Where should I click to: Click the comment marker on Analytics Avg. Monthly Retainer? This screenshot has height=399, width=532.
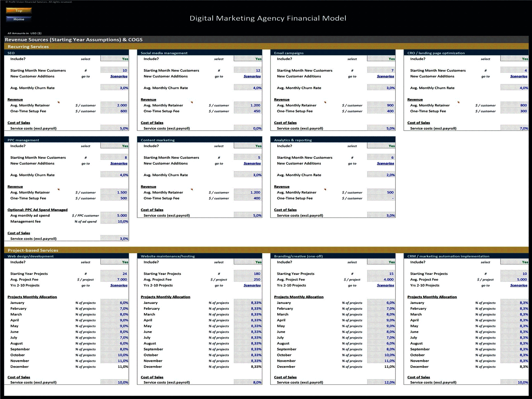coord(325,189)
